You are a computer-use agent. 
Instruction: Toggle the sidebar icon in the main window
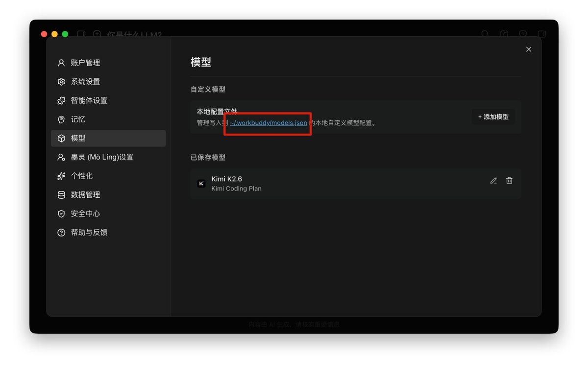click(x=81, y=34)
